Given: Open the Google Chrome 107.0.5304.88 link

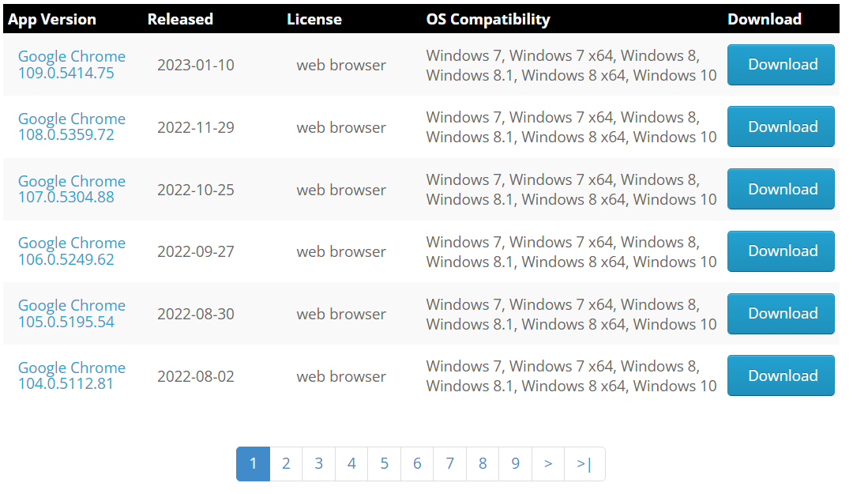Looking at the screenshot, I should [x=72, y=190].
